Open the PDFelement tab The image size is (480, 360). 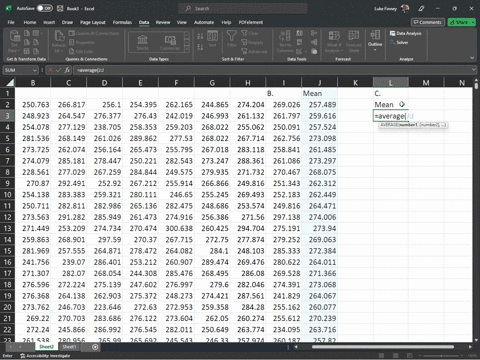(251, 22)
